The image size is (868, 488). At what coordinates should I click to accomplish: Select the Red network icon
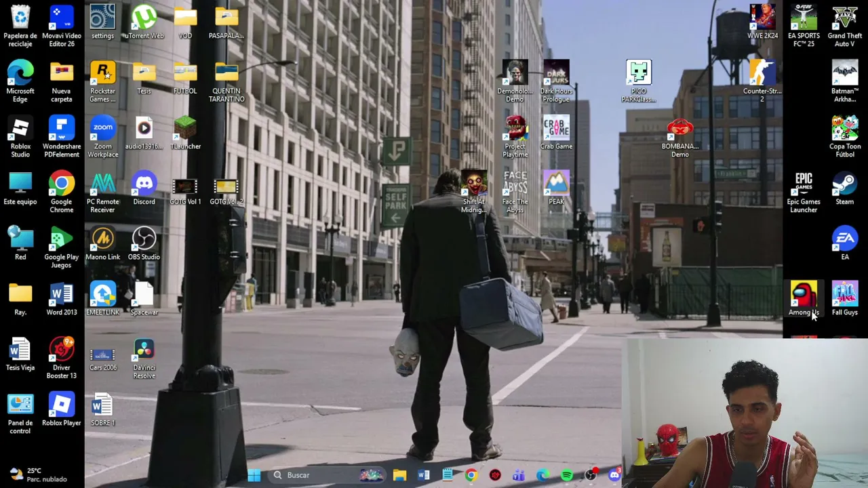[x=20, y=244]
